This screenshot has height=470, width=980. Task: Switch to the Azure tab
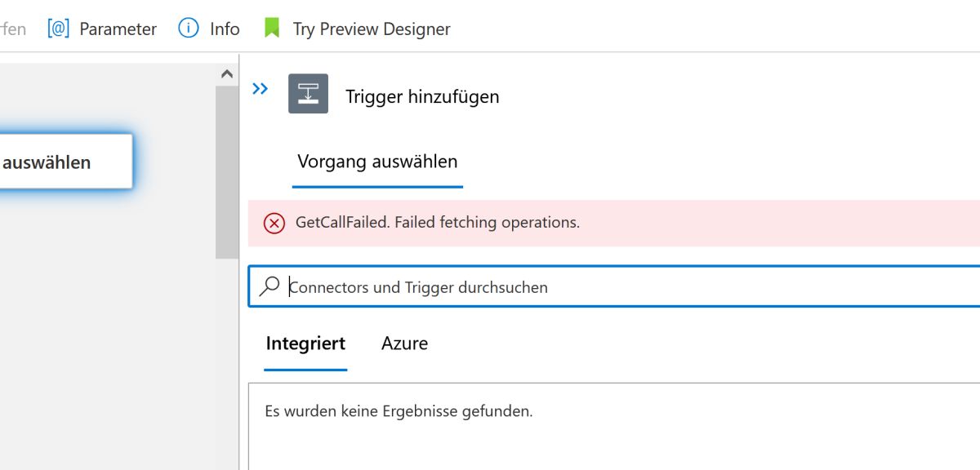(404, 344)
